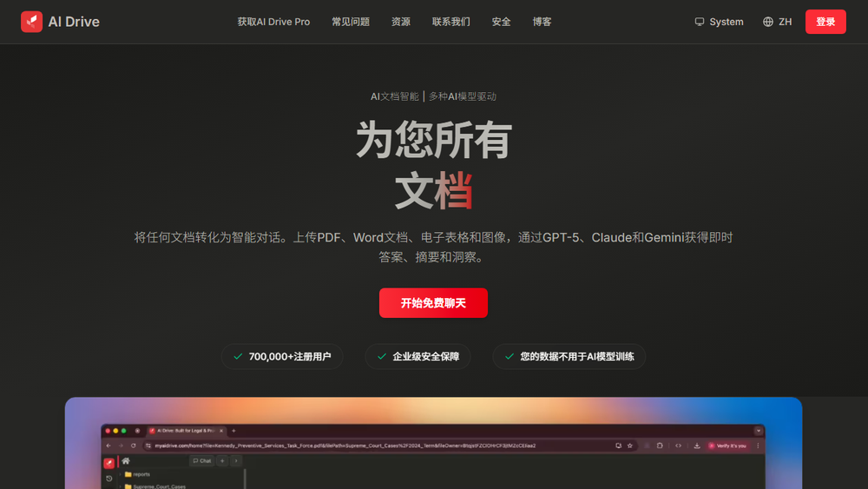Click the 开始免费聊天 button
This screenshot has height=489, width=868.
(433, 303)
